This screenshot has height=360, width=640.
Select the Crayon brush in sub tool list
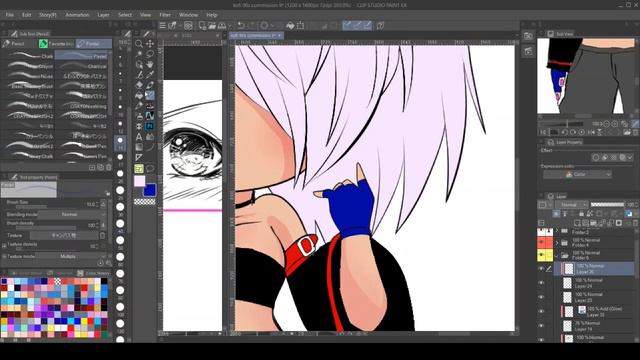pos(28,66)
